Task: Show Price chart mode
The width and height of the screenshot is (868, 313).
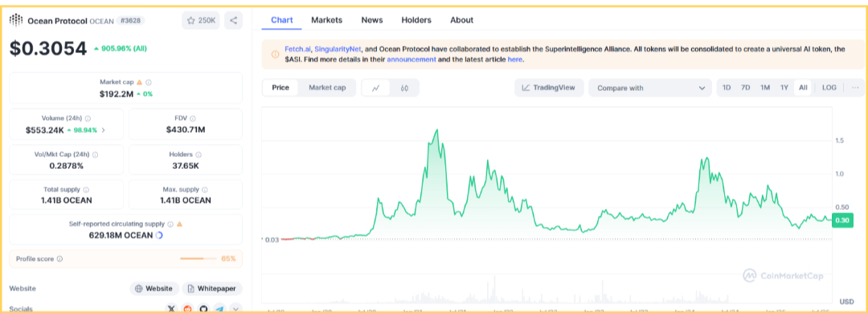Action: [280, 88]
